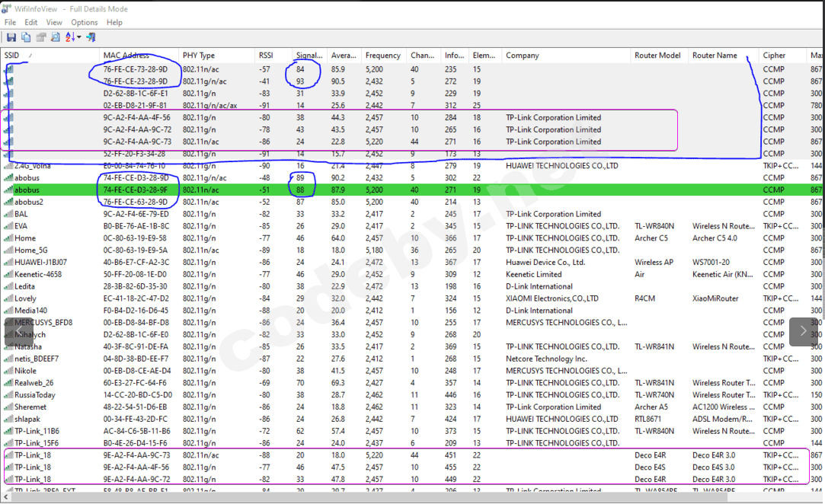The image size is (825, 504).
Task: Open the View menu
Action: [54, 23]
